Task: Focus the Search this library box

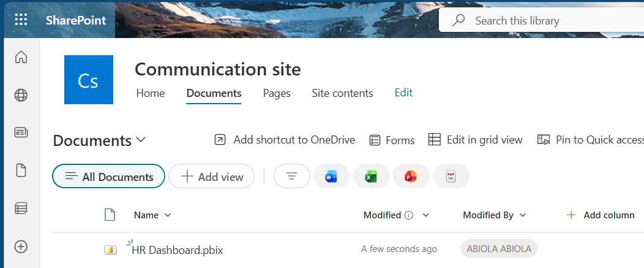Action: 542,20
